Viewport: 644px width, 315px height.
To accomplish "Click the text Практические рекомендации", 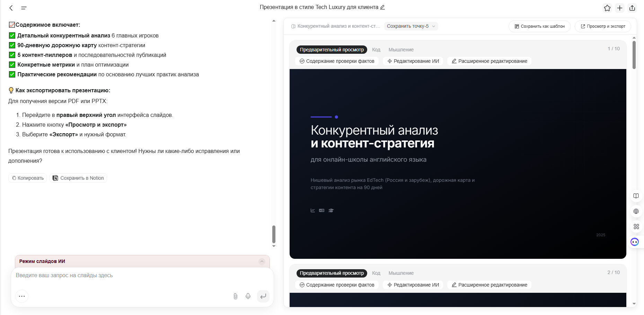I will coord(57,74).
